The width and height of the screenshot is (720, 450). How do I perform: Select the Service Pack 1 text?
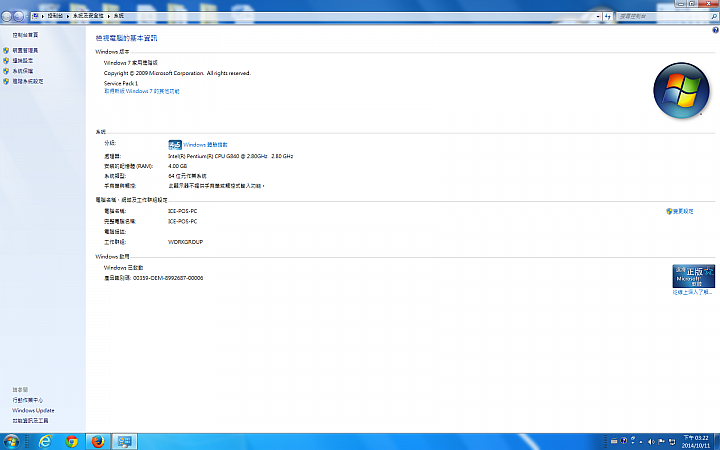(x=121, y=84)
